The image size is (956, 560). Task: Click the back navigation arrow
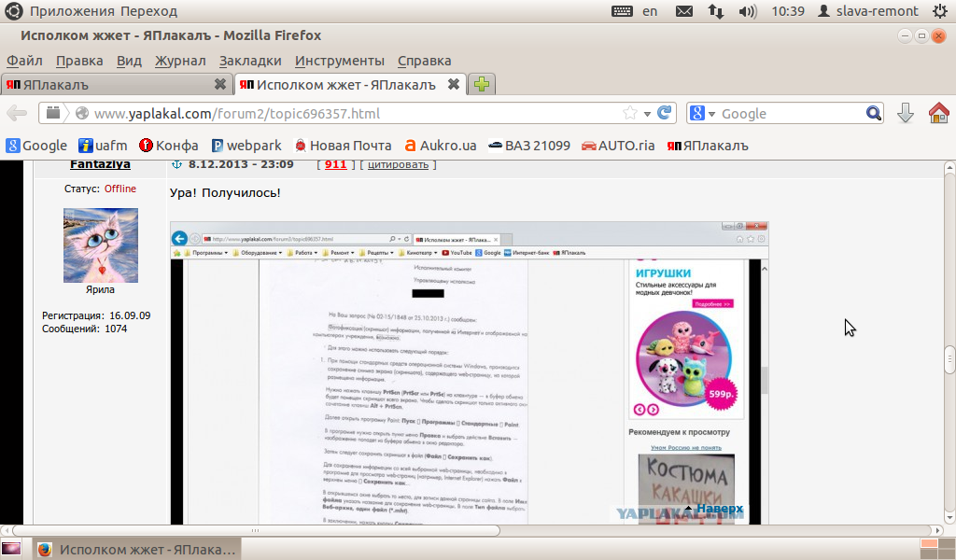17,113
